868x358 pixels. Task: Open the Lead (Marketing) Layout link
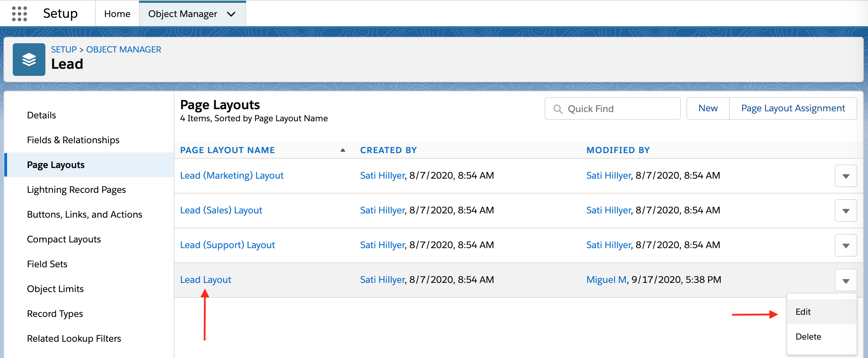232,175
